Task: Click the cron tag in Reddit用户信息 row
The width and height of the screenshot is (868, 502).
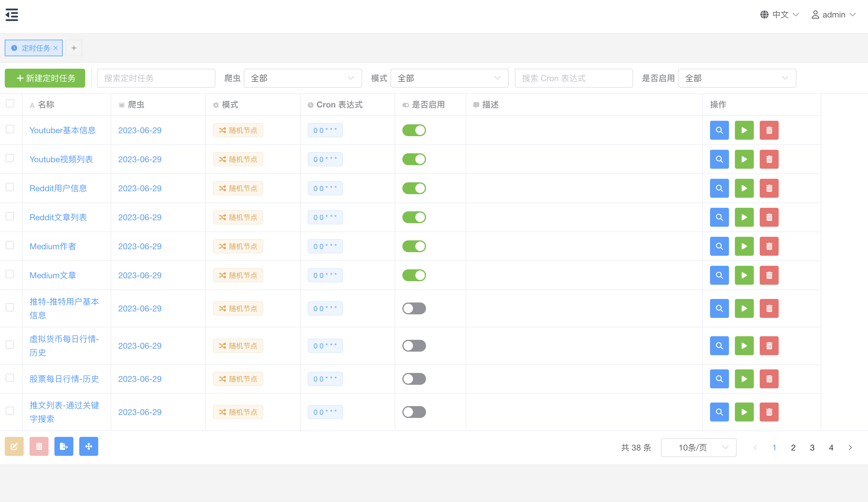Action: coord(325,188)
